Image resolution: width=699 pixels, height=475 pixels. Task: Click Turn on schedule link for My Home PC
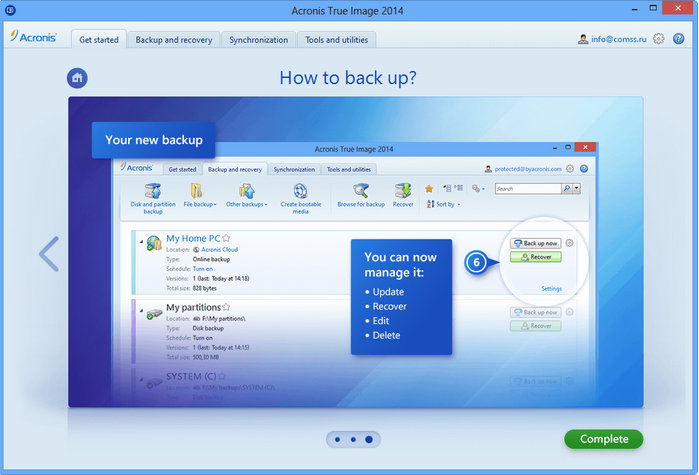point(202,269)
